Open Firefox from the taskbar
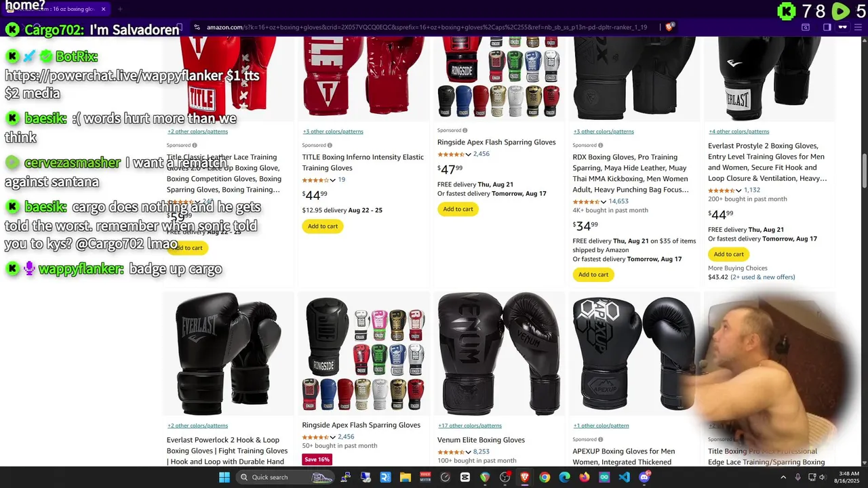 click(x=585, y=477)
